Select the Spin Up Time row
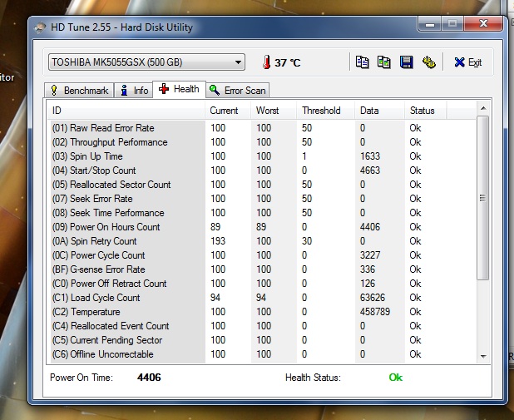The height and width of the screenshot is (420, 514). (x=262, y=156)
